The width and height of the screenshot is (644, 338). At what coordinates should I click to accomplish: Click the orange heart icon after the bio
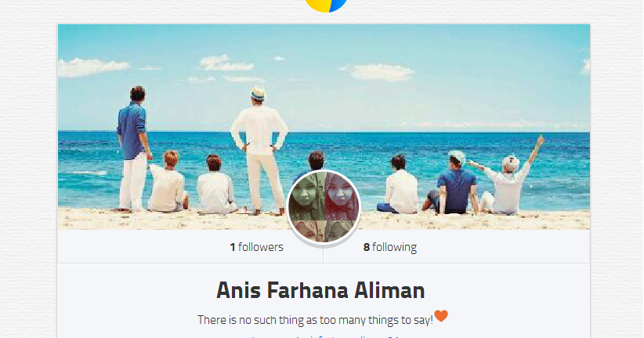(441, 316)
